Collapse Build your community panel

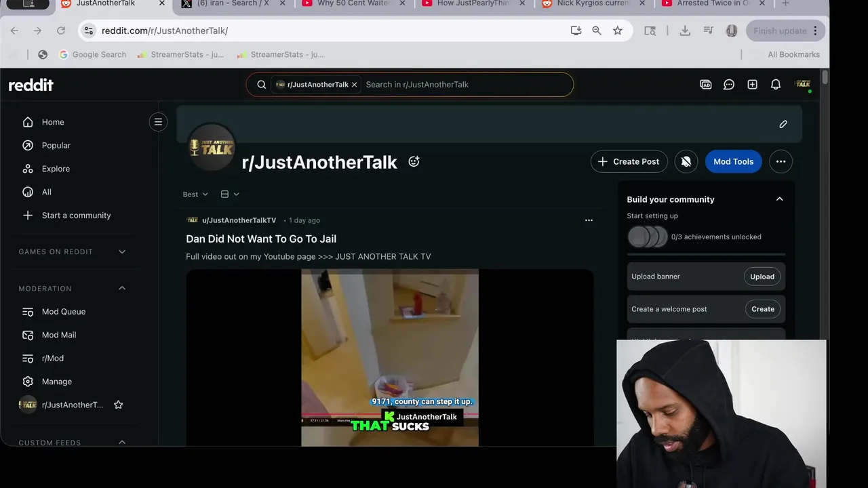click(779, 199)
